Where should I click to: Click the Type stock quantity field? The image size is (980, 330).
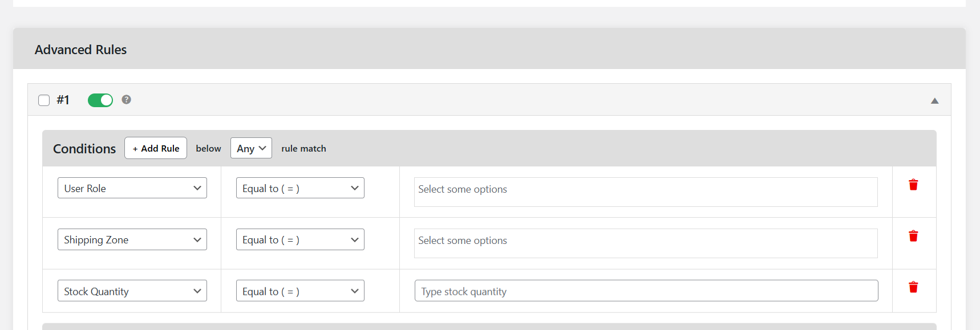tap(646, 291)
